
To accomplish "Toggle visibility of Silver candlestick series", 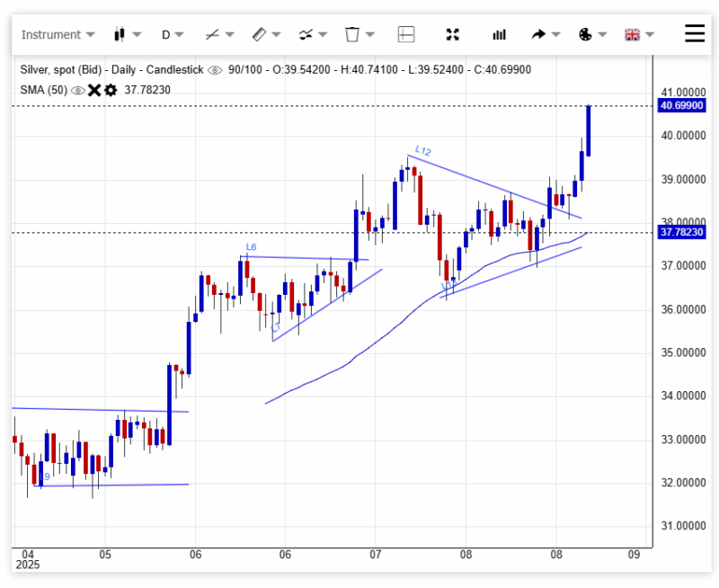I will [215, 70].
